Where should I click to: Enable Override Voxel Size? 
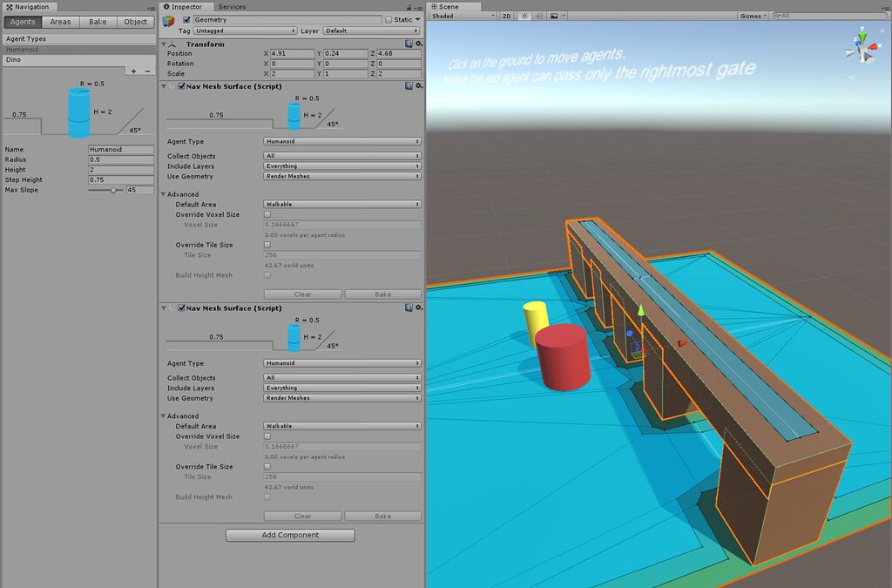(269, 215)
